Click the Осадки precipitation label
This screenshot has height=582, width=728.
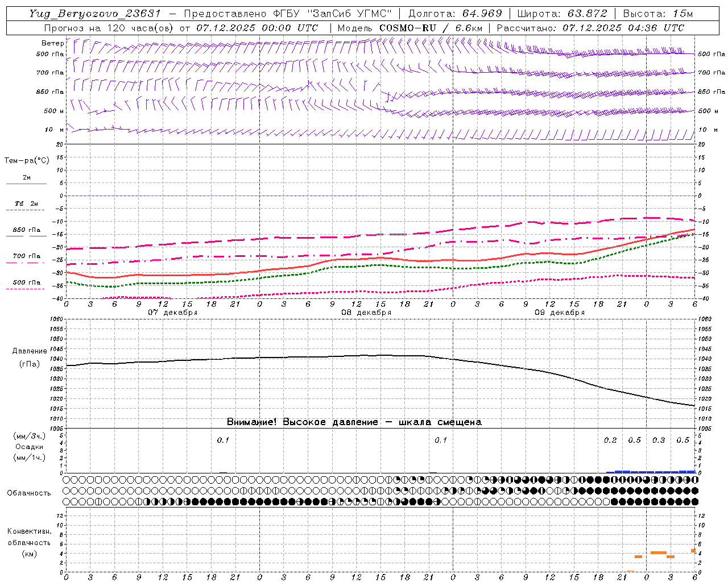(30, 447)
